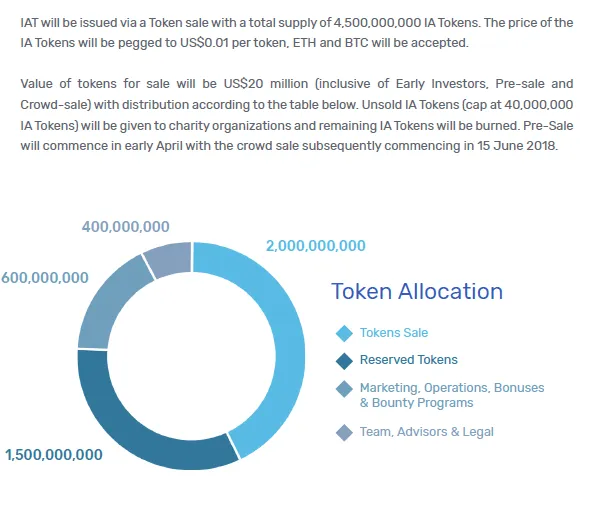Click the Tokens Sale diamond legend icon
This screenshot has width=595, height=505.
345,334
